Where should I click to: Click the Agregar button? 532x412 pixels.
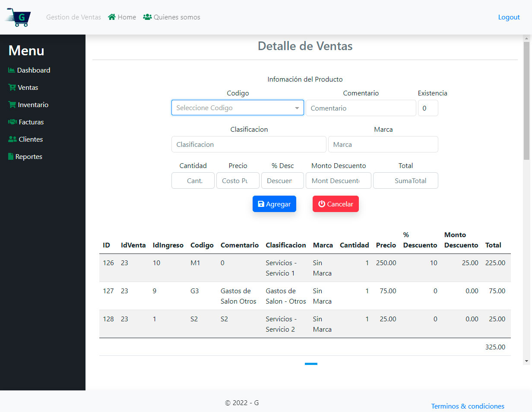point(274,204)
